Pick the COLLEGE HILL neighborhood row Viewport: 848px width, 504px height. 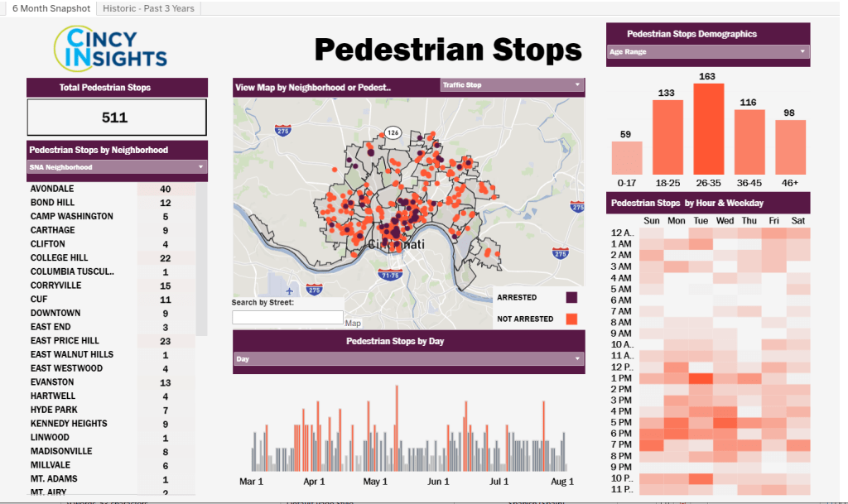[60, 257]
